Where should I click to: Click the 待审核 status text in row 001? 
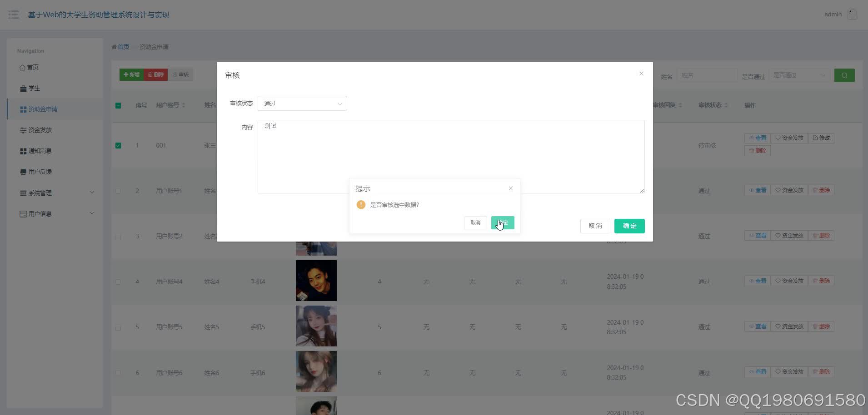[x=707, y=146]
